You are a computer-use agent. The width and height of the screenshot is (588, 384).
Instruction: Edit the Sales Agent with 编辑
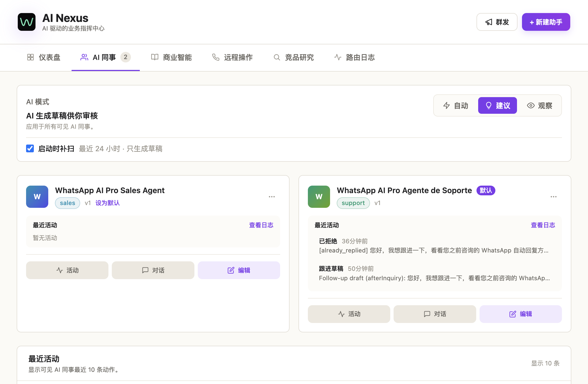[x=239, y=270]
